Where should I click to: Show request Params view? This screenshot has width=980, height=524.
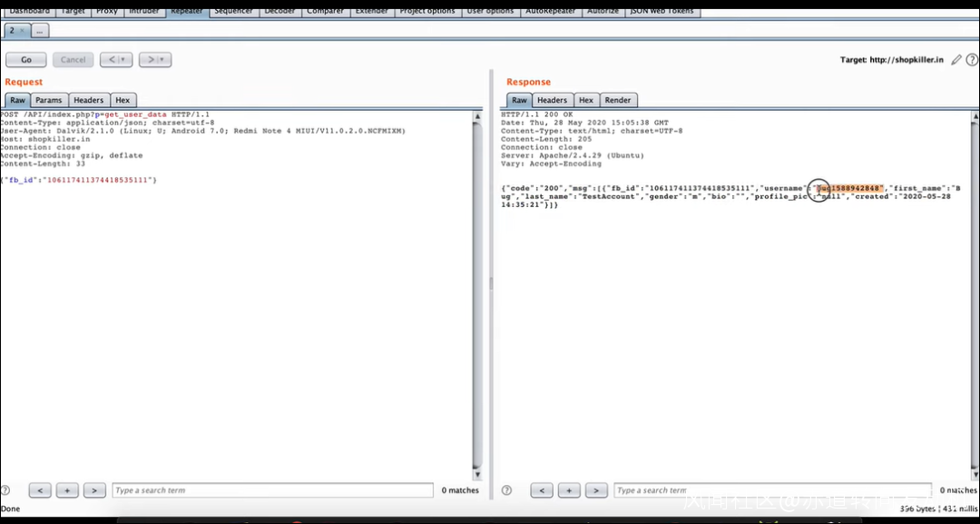tap(49, 100)
